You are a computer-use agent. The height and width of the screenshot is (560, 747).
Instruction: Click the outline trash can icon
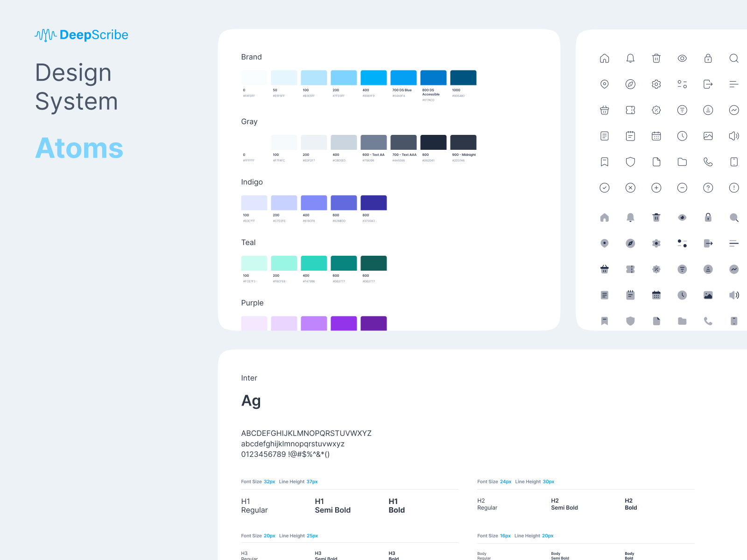(x=656, y=58)
